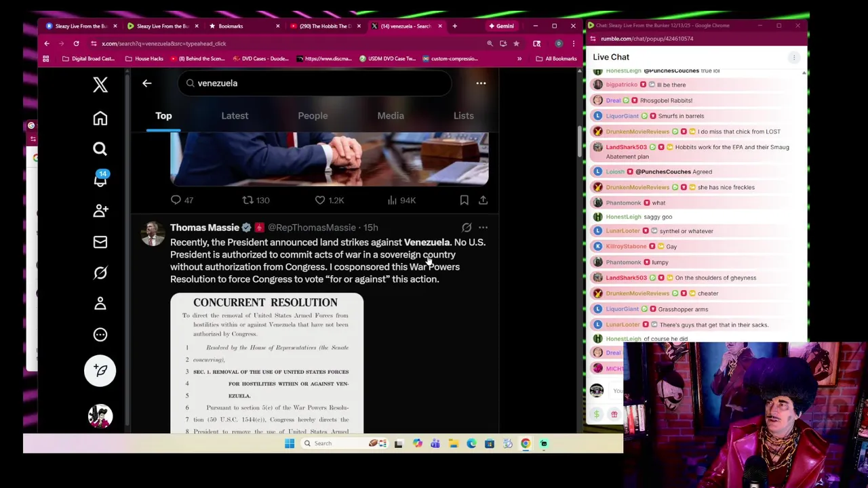
Task: Open USDM DVD Case bookmark
Action: click(x=387, y=59)
